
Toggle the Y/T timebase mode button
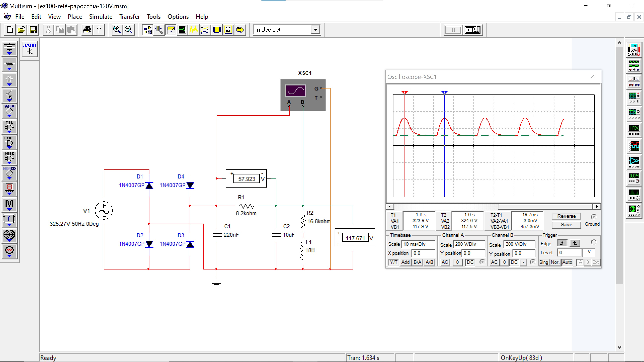point(393,262)
